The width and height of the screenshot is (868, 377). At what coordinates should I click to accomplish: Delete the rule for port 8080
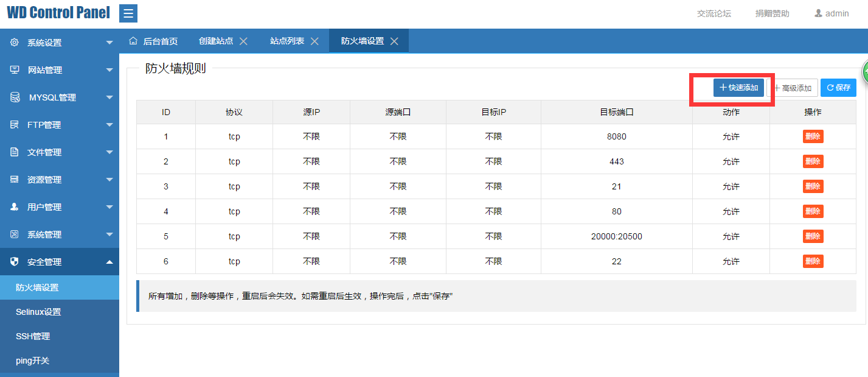(x=813, y=136)
